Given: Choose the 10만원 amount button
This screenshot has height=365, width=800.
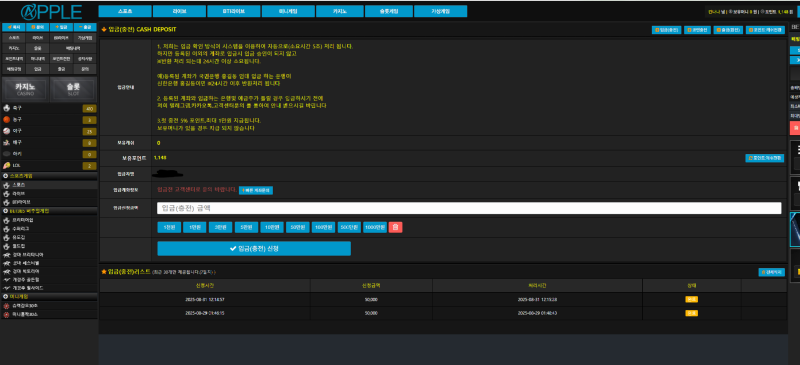Looking at the screenshot, I should [x=272, y=227].
